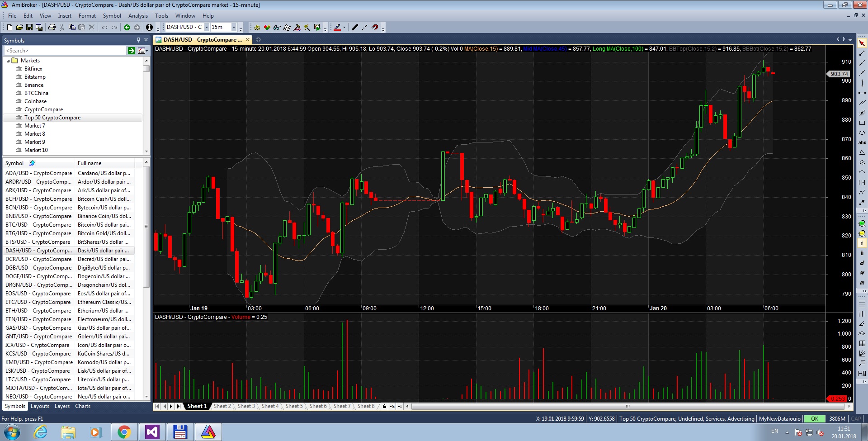This screenshot has width=868, height=441.
Task: Save with the floppy disk toolbar icon
Action: coord(29,27)
